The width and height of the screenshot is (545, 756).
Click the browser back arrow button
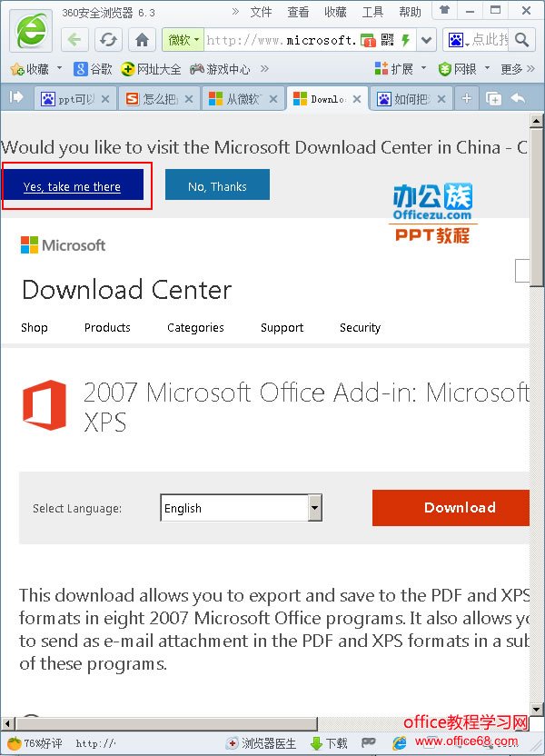[x=74, y=40]
